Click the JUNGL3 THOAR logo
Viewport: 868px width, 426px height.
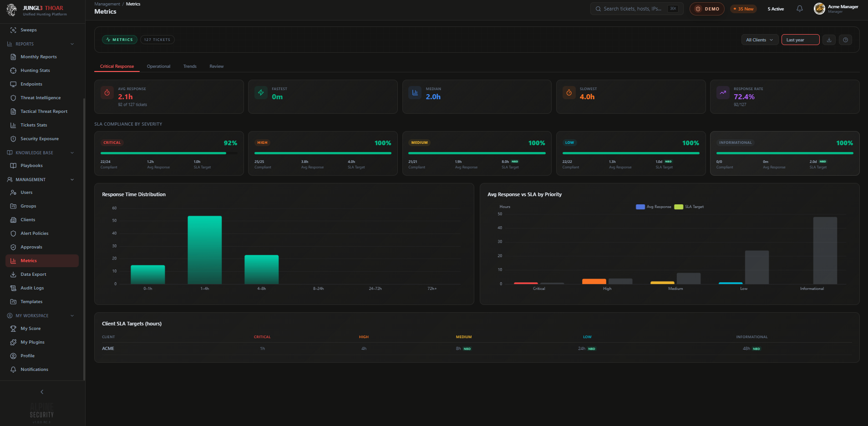click(x=36, y=10)
